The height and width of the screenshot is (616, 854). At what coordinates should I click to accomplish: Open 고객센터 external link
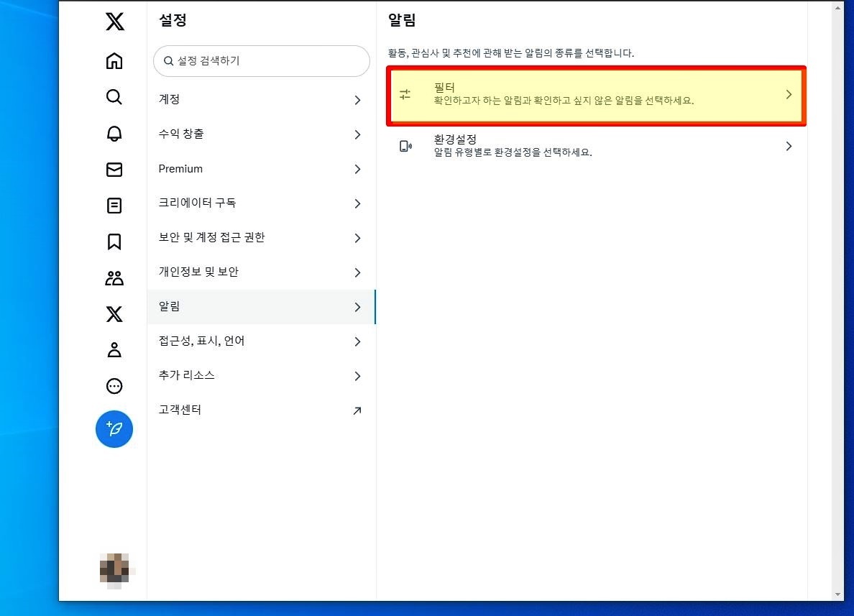point(261,410)
